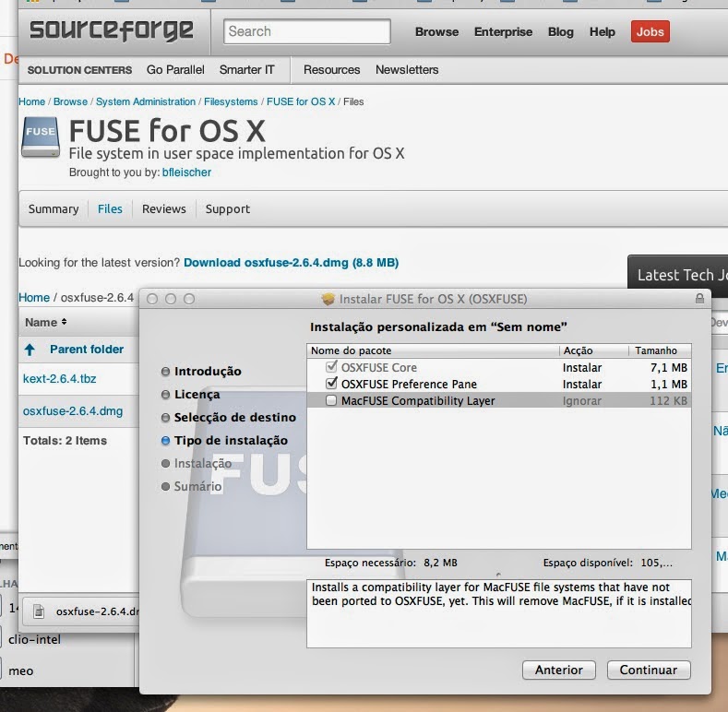The image size is (728, 712).
Task: Select the Licença installer step
Action: 197,395
